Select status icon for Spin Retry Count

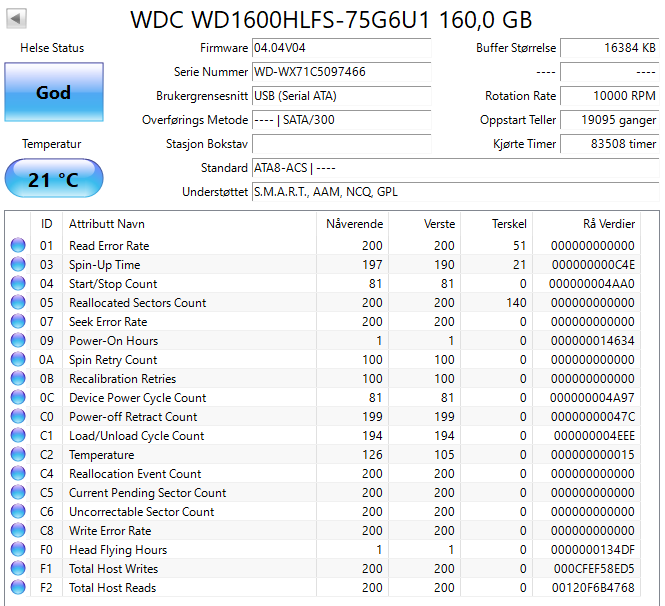(x=18, y=359)
